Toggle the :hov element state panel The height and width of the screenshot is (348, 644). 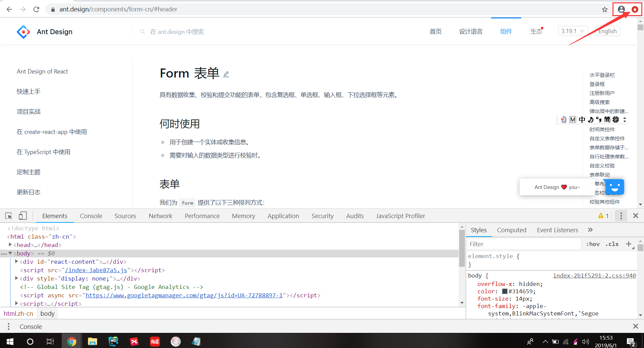[593, 244]
